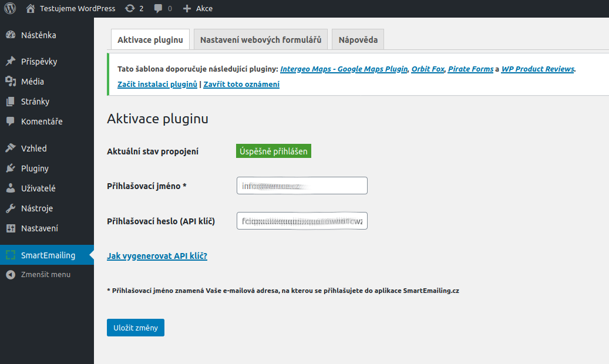The image size is (609, 364).
Task: Click the Přihlašovací jméno input field
Action: coord(302,186)
